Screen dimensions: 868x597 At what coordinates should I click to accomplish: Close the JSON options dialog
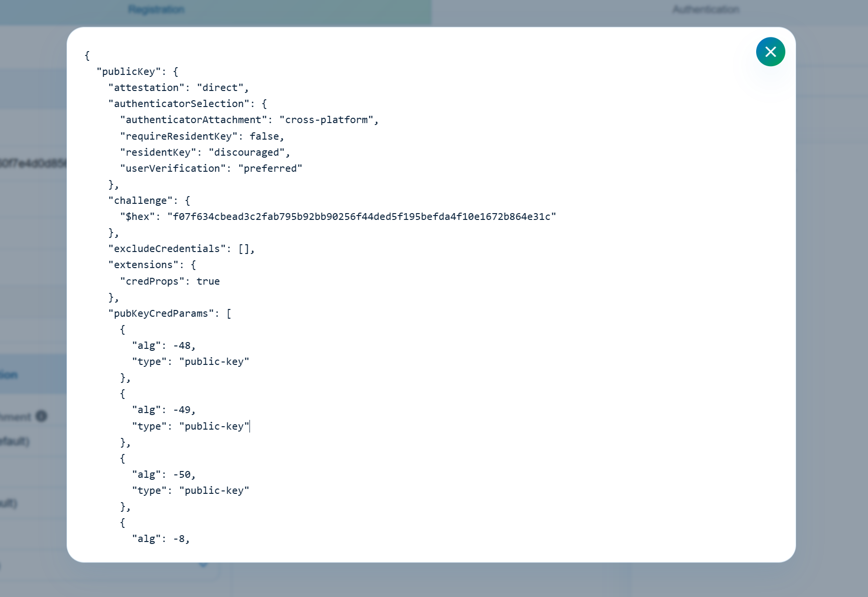click(770, 52)
